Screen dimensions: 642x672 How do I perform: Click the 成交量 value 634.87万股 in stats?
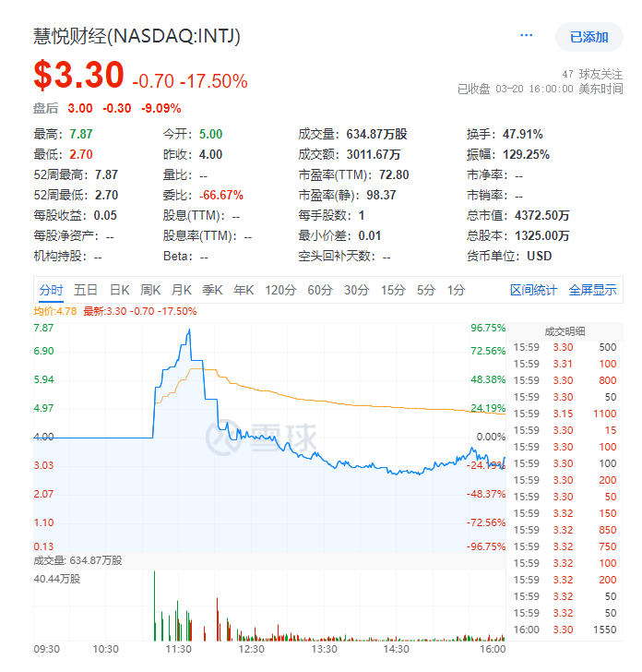point(376,134)
